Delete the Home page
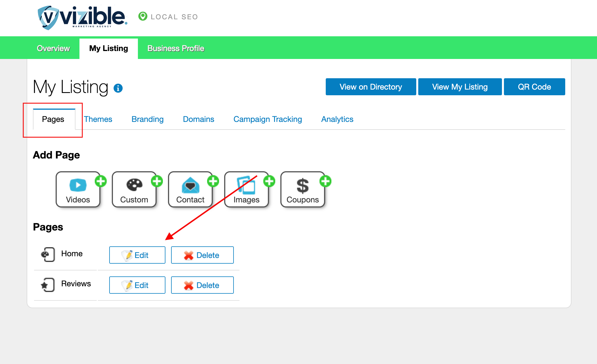This screenshot has height=364, width=597. [x=202, y=255]
